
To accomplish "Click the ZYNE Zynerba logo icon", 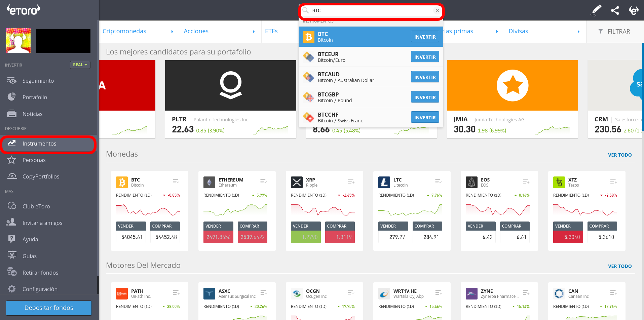I will pos(471,294).
